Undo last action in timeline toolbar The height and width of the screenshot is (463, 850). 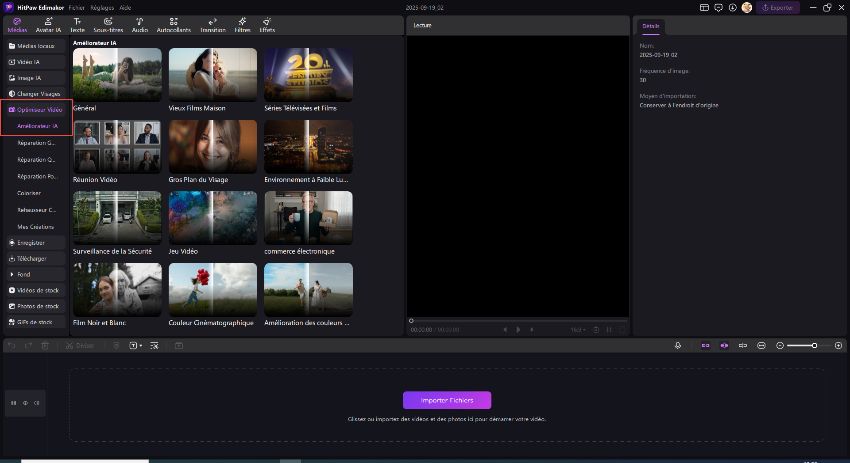12,345
